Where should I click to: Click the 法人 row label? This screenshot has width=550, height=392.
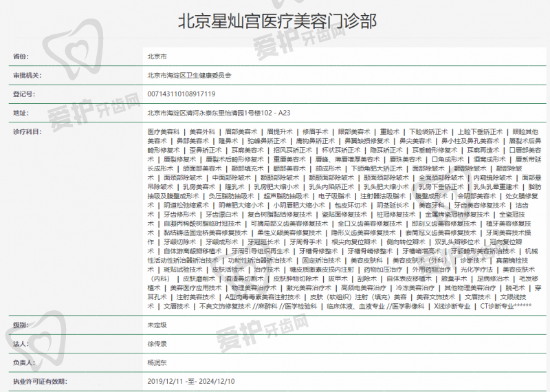(x=21, y=342)
